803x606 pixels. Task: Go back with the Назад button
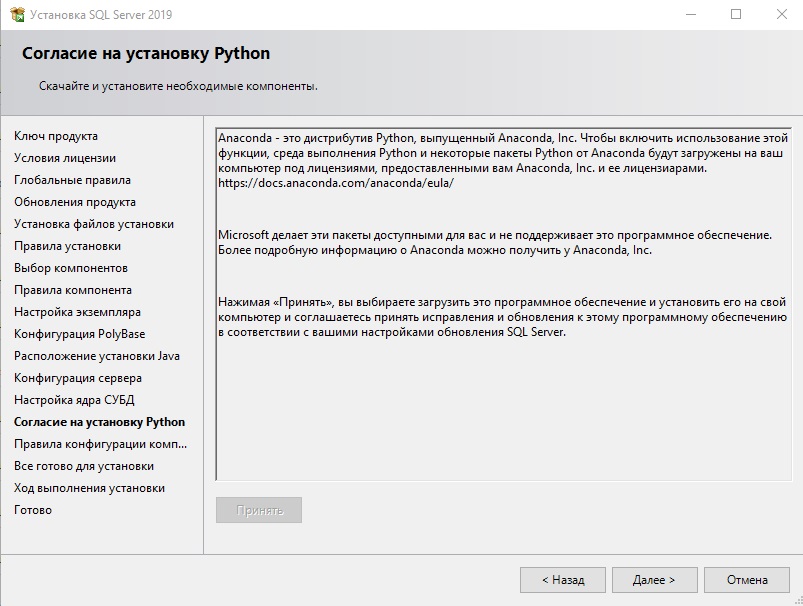pyautogui.click(x=563, y=580)
